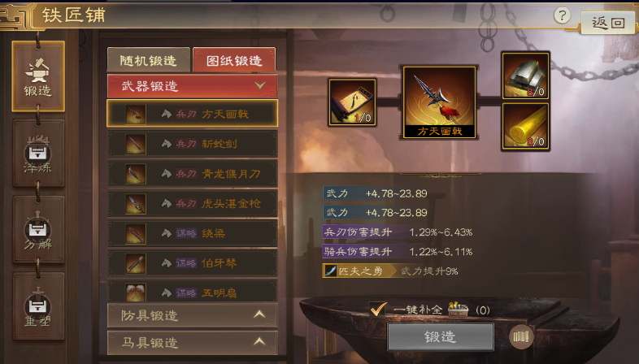This screenshot has width=639, height=364.
Task: Open the 淬炼 tempering sidebar icon
Action: (x=38, y=153)
